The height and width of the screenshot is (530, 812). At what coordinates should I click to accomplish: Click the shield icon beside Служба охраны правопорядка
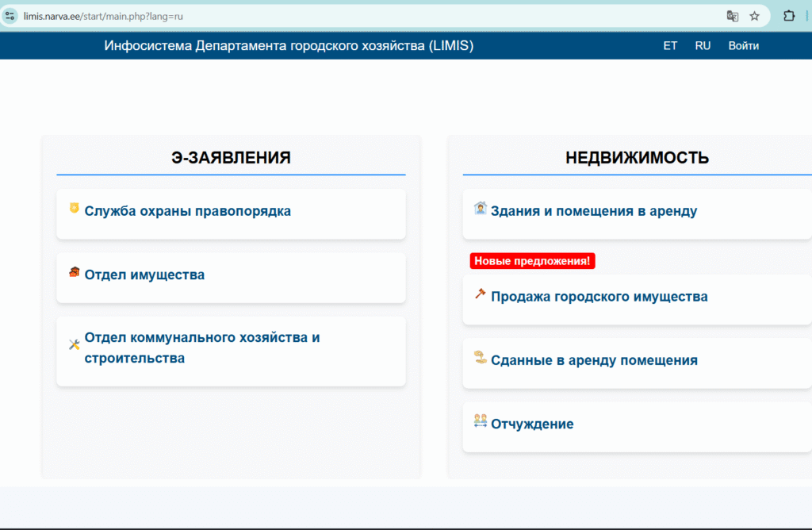75,209
